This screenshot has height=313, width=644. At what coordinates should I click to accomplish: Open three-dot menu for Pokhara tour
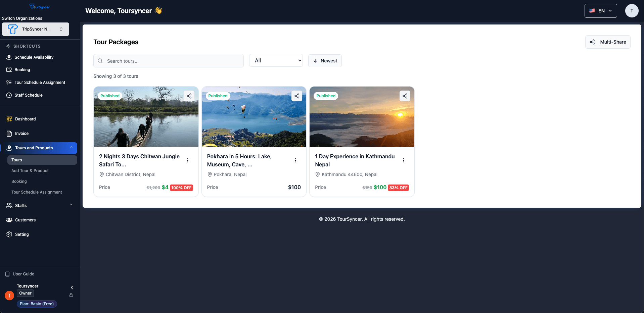click(x=295, y=160)
